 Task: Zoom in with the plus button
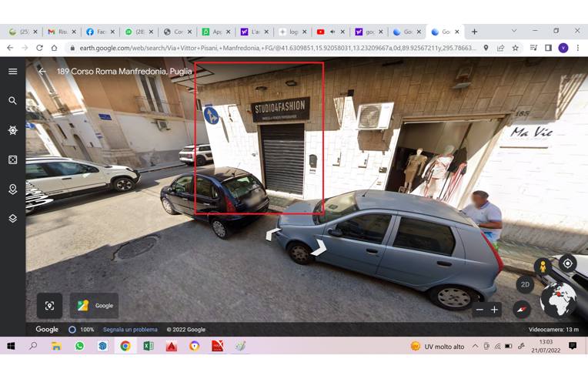click(495, 309)
